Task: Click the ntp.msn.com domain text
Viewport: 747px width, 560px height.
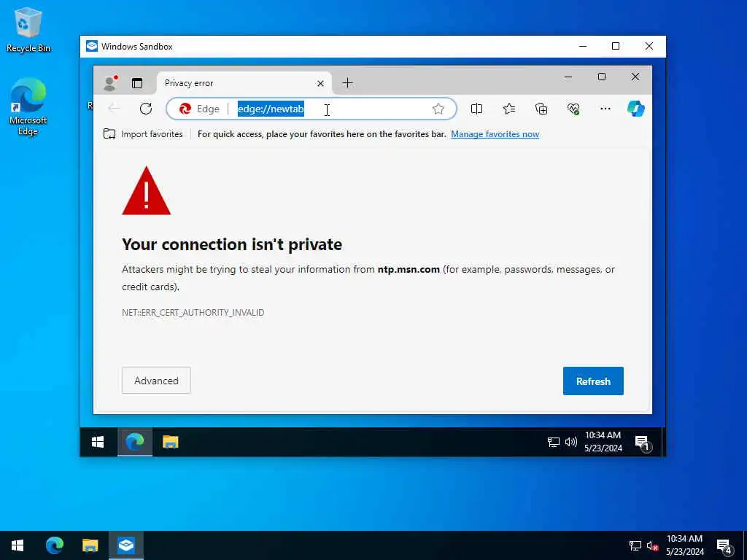Action: pyautogui.click(x=409, y=270)
